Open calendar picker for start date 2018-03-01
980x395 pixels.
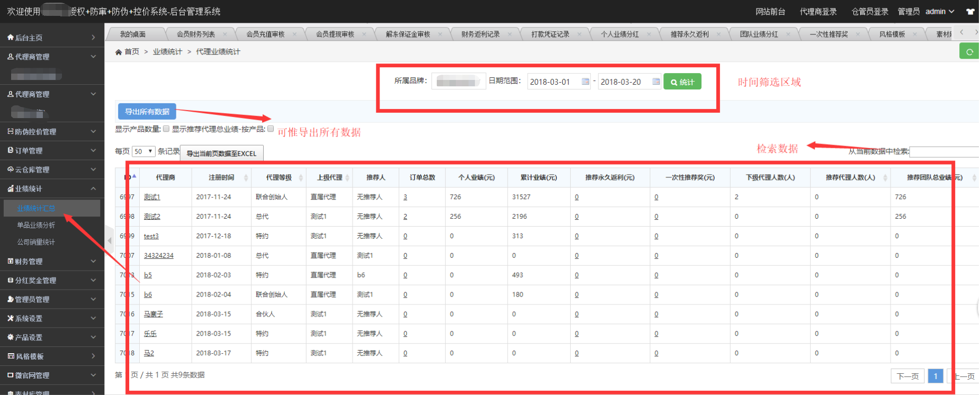tap(585, 82)
